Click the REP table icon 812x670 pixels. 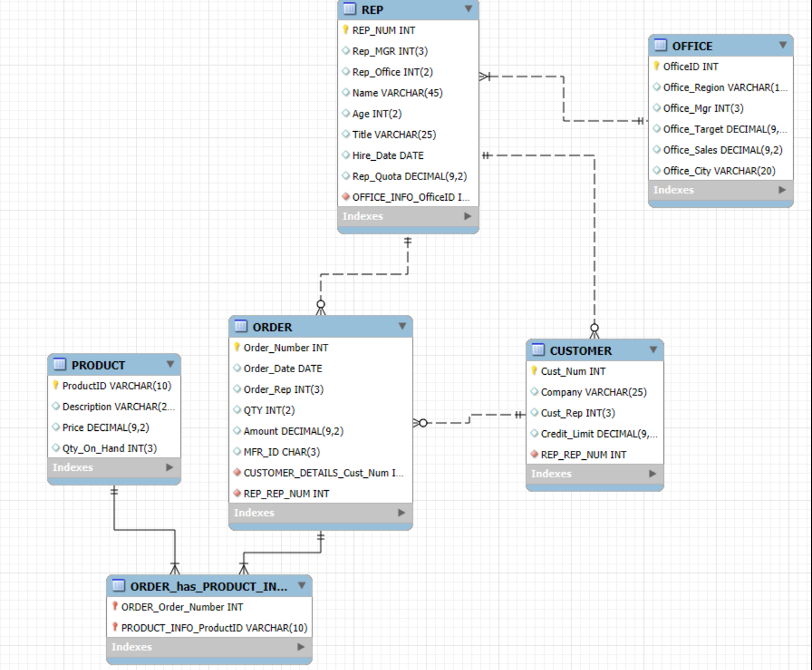pos(350,8)
